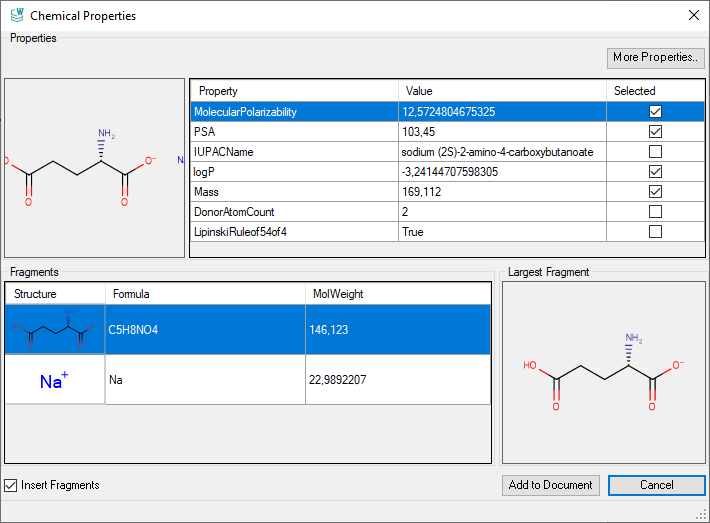Toggle the logP selected checkbox
The width and height of the screenshot is (710, 523).
(x=656, y=172)
